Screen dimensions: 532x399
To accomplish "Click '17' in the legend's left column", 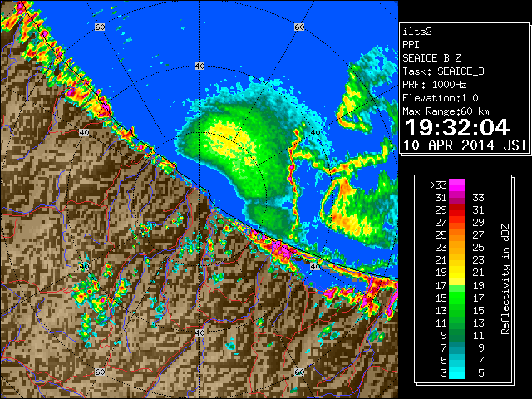I will pyautogui.click(x=441, y=286).
